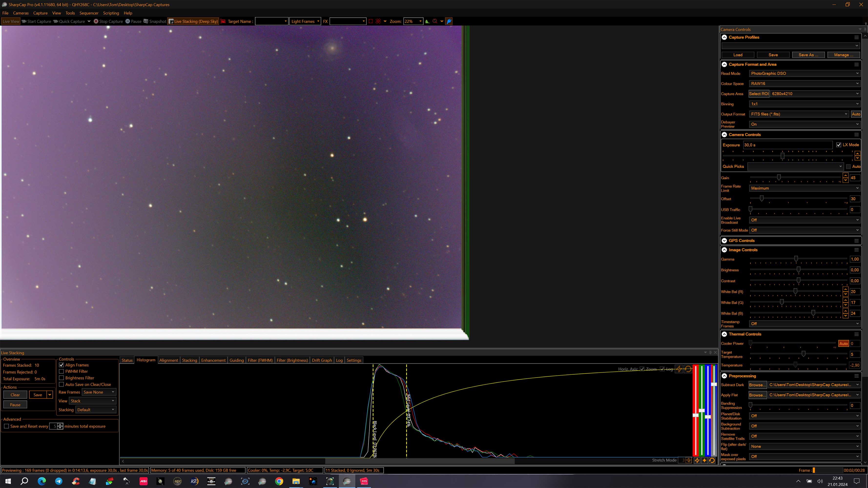The height and width of the screenshot is (488, 868).
Task: Click the Target Name input box
Action: pos(272,21)
